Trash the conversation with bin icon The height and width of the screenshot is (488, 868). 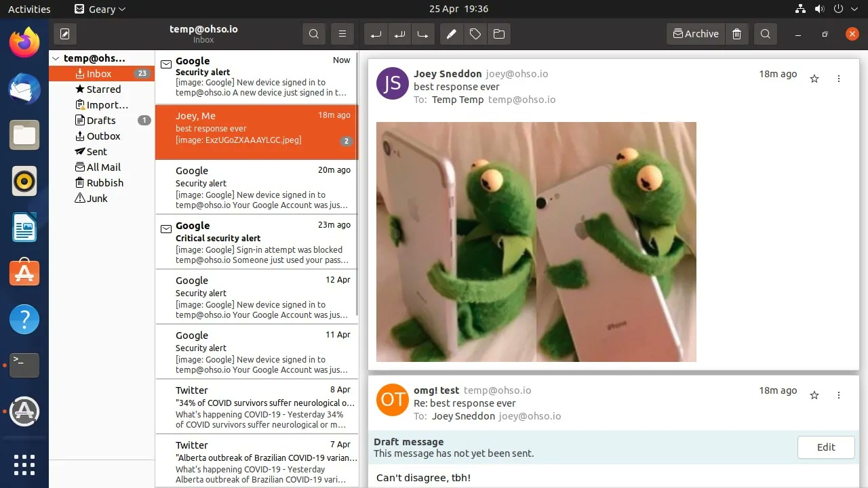click(x=737, y=34)
